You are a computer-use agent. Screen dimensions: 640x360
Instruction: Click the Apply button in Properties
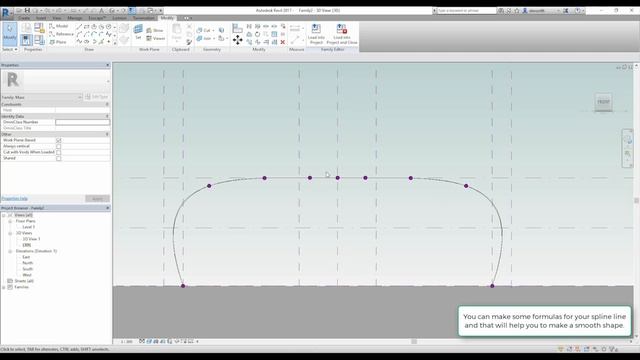(97, 199)
